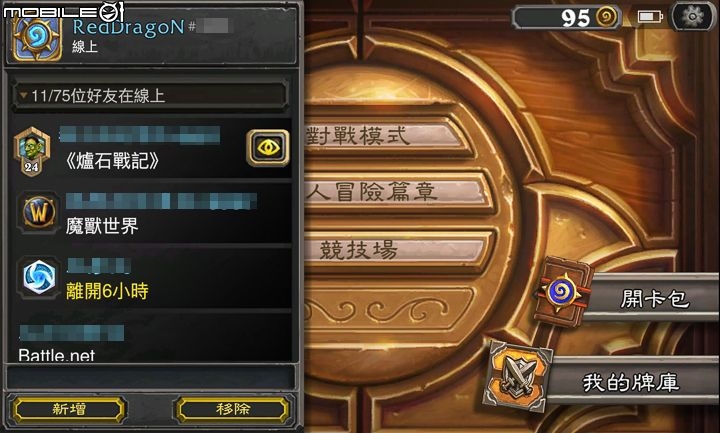Open 開卡包 pack opening
The image size is (720, 433).
point(654,298)
